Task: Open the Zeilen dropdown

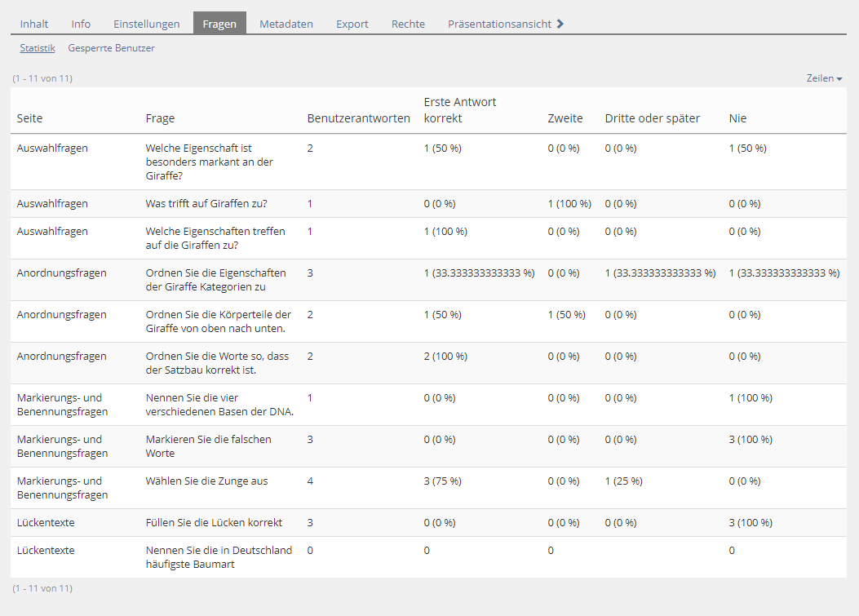Action: tap(824, 78)
